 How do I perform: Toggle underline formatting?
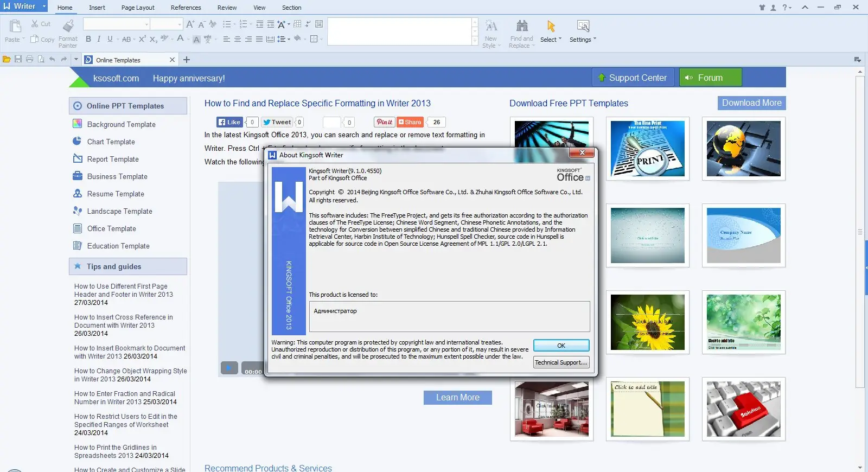110,39
